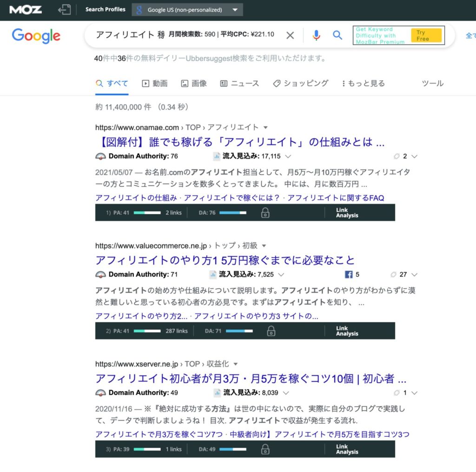Click the backlink icon beside count 1
The image size is (476, 472).
tap(397, 393)
